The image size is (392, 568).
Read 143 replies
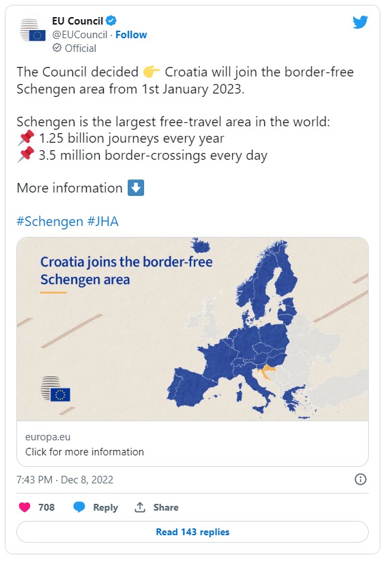click(193, 532)
